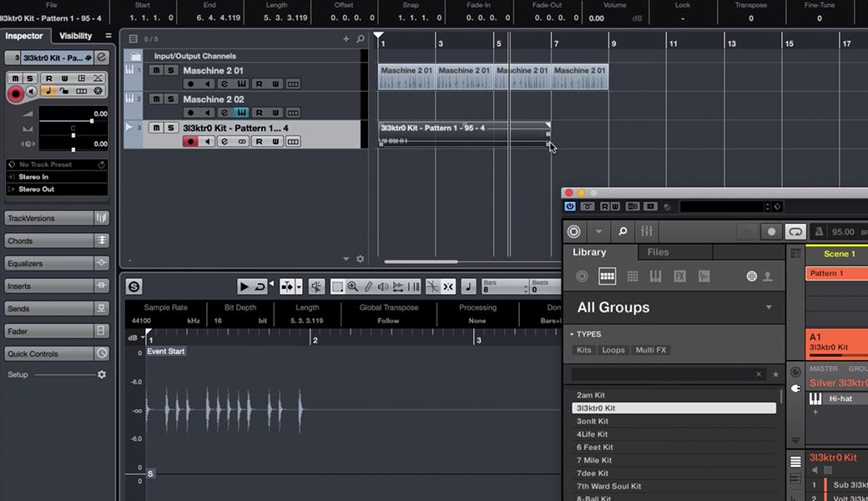This screenshot has width=868, height=501.
Task: Click the Inspector volume slider handle
Action: tap(92, 121)
